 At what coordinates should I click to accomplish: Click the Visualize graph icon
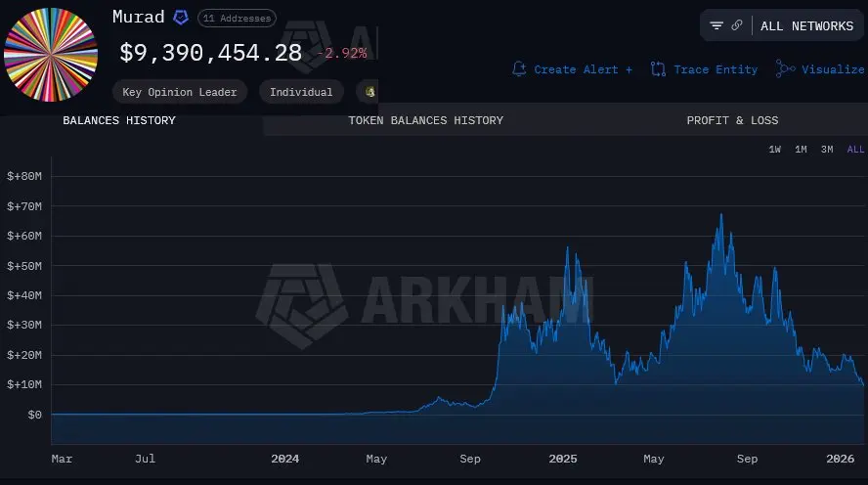click(785, 68)
